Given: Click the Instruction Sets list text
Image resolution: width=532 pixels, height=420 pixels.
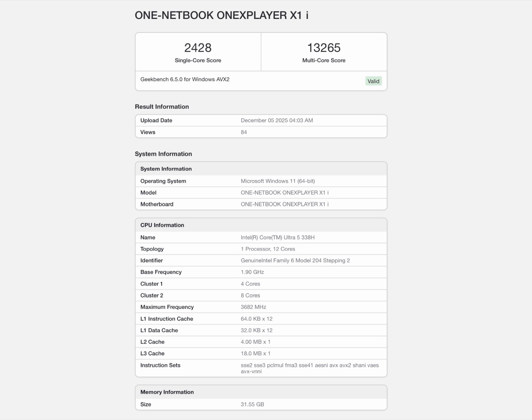Looking at the screenshot, I should [x=309, y=368].
